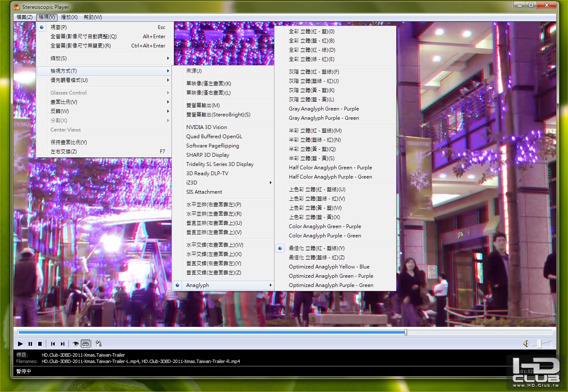Select Gray Anaglyph Green - Purple

[x=336, y=109]
